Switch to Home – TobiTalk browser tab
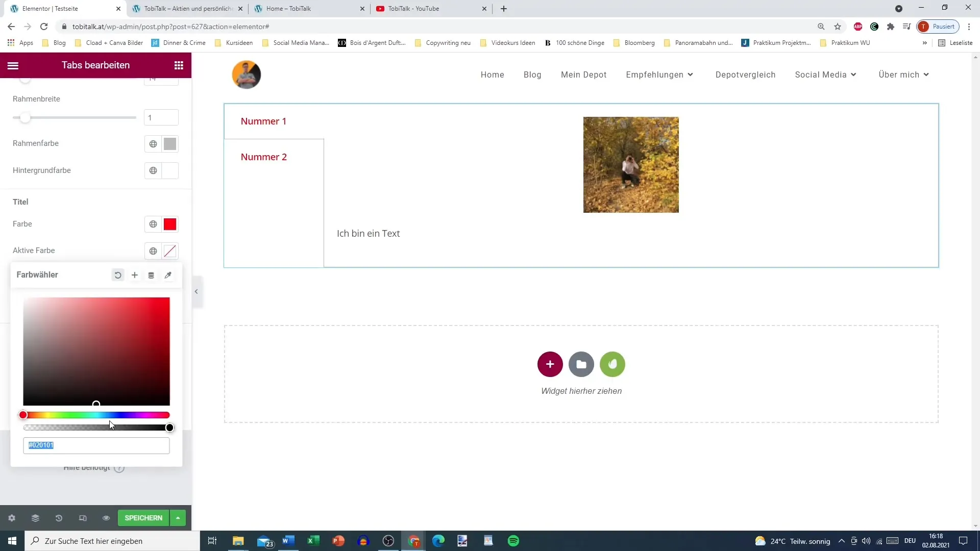Viewport: 980px width, 551px height. point(309,9)
